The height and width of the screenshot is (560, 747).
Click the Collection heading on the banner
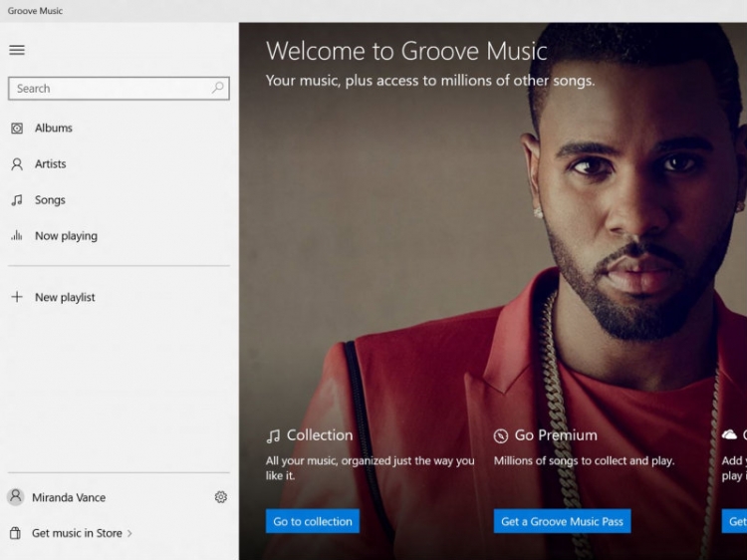click(x=320, y=435)
